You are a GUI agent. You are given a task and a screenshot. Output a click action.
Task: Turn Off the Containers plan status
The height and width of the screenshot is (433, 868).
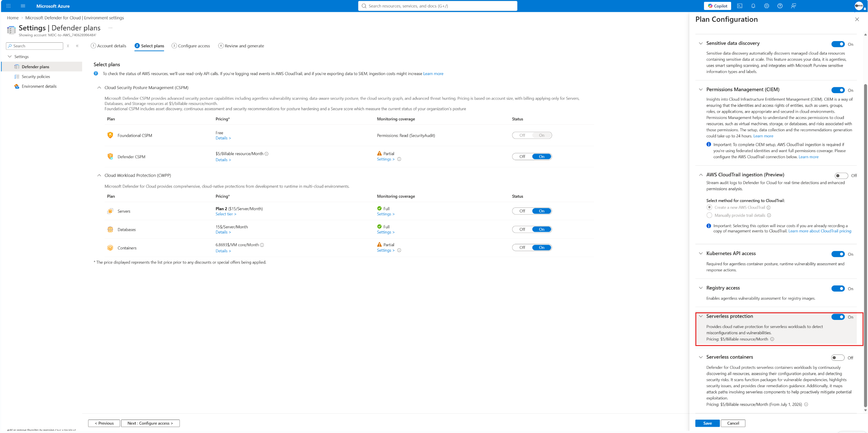pyautogui.click(x=522, y=248)
